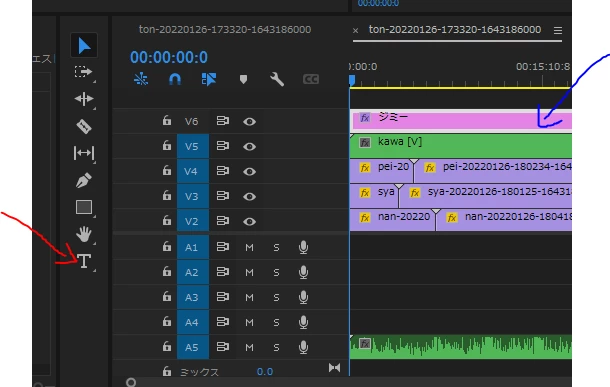The height and width of the screenshot is (387, 610).
Task: Open the sequence panel menu
Action: point(558,30)
